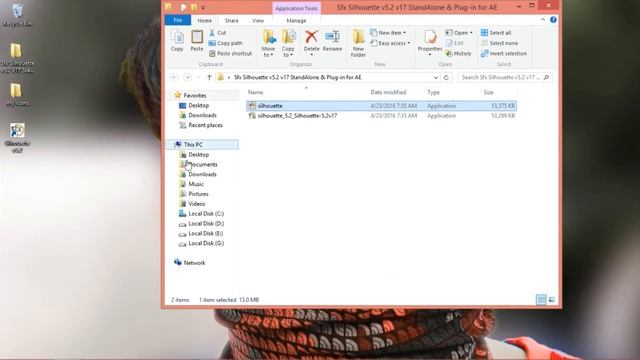The height and width of the screenshot is (360, 640).
Task: Click Select all in ribbon
Action: (496, 33)
